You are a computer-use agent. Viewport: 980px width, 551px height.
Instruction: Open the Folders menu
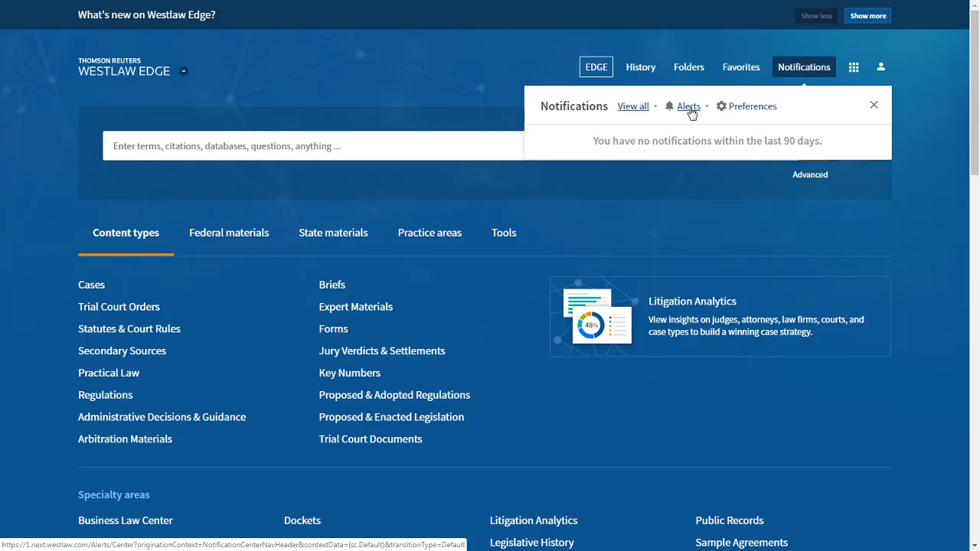[x=688, y=67]
